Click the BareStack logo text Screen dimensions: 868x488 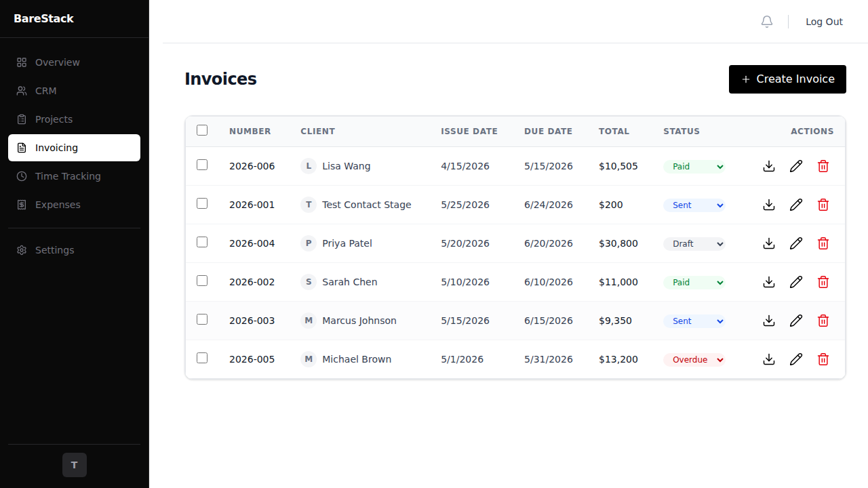(x=43, y=18)
